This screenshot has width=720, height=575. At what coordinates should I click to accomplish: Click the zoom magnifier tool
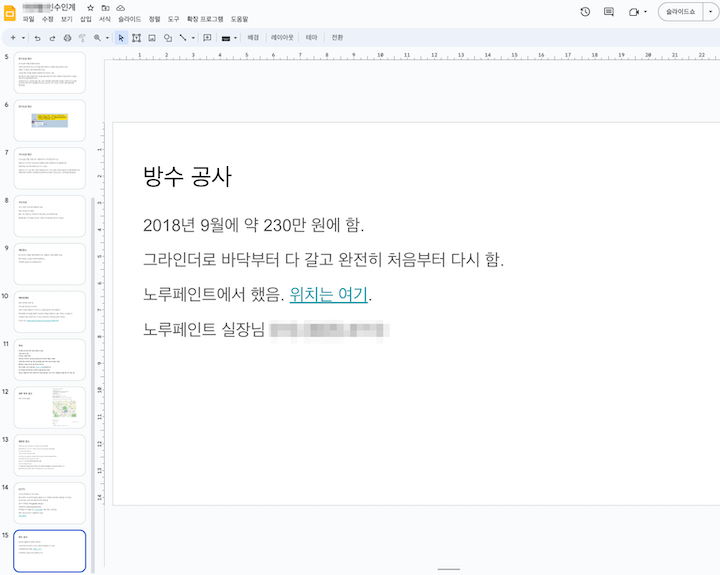(97, 38)
